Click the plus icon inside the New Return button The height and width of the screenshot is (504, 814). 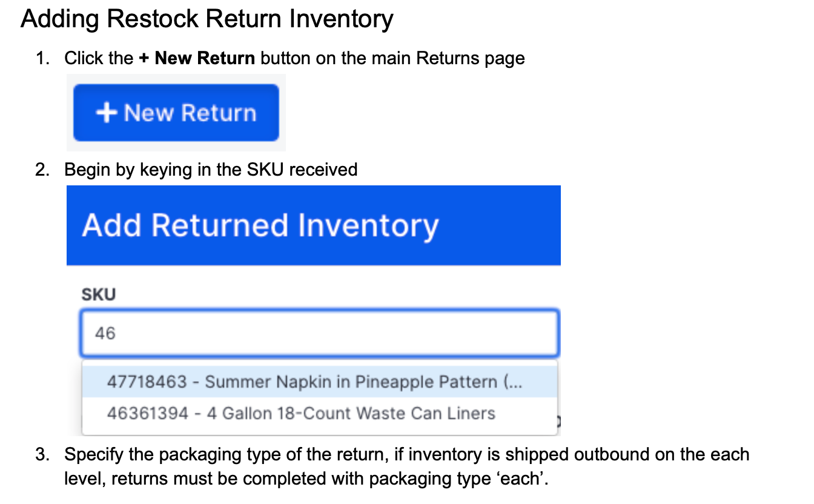[107, 112]
